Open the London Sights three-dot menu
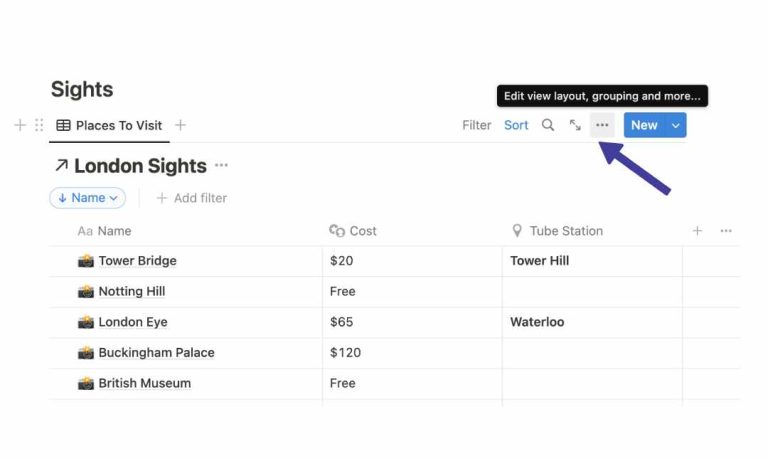The width and height of the screenshot is (768, 461). [x=221, y=166]
